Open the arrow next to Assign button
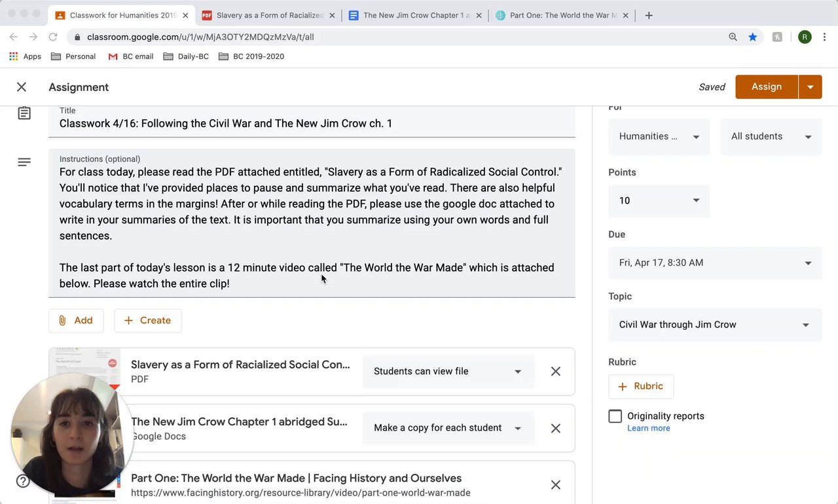 tap(811, 87)
